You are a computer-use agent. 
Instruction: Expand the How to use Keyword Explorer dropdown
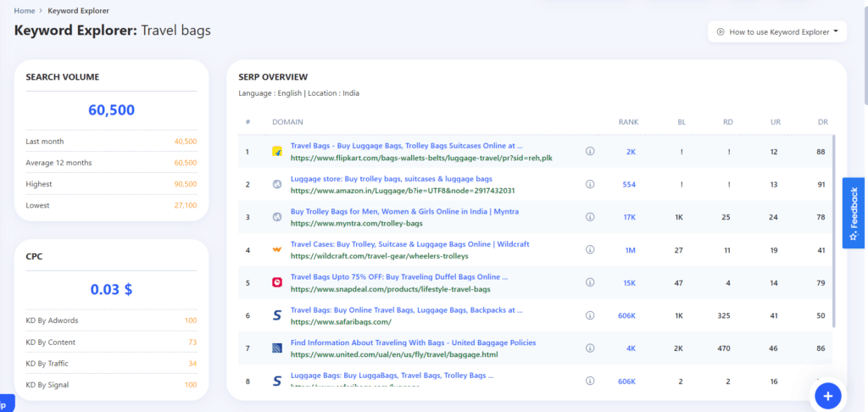pyautogui.click(x=776, y=32)
